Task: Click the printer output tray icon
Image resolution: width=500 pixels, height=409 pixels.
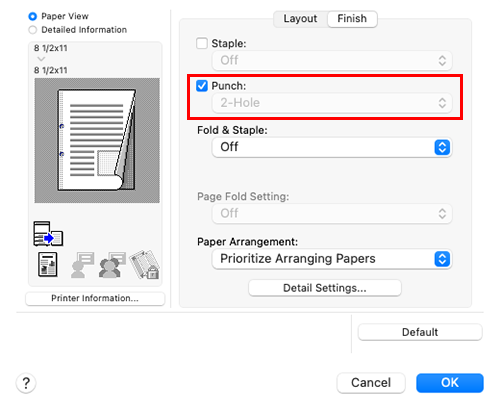Action: (48, 234)
